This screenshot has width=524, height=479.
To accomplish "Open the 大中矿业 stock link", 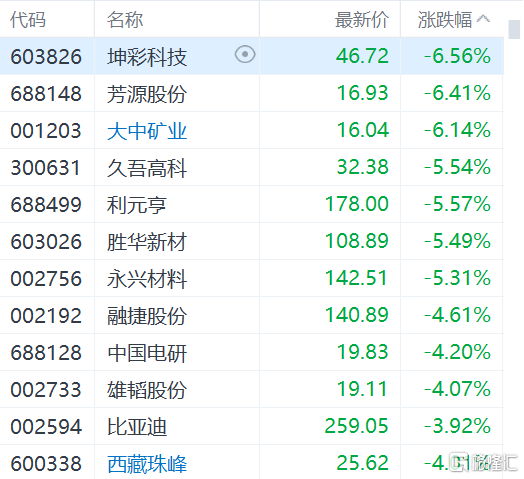I will (147, 130).
